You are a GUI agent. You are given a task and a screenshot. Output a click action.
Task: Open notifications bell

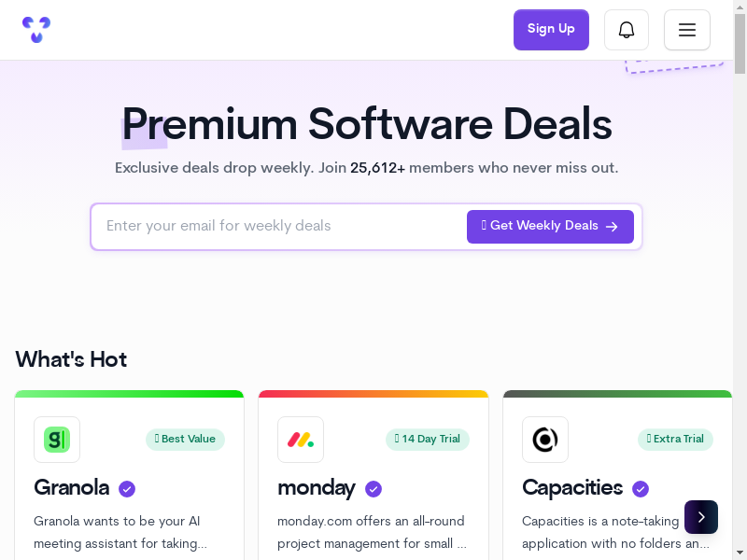[x=627, y=30]
